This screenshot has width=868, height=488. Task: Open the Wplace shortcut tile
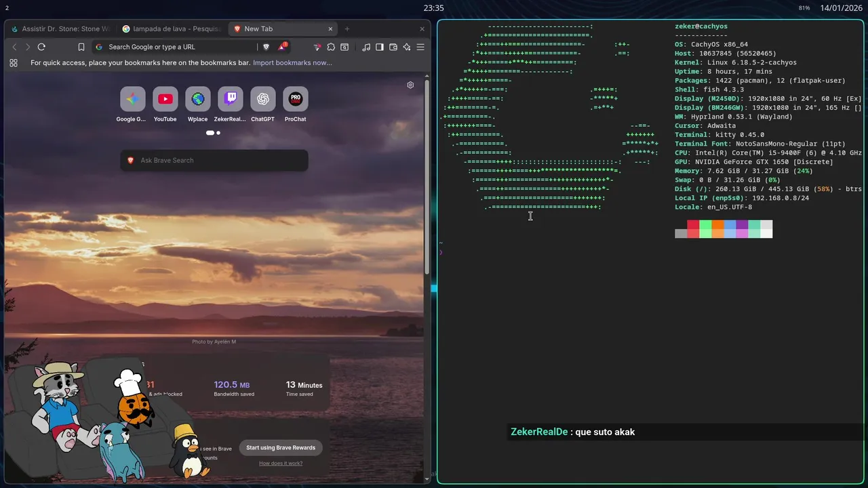point(197,104)
